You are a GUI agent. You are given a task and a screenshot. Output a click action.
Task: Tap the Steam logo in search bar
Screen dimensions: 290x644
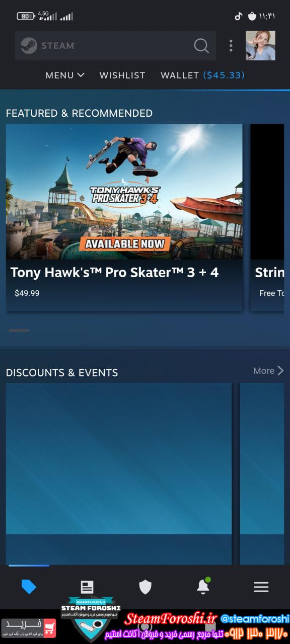click(x=29, y=46)
